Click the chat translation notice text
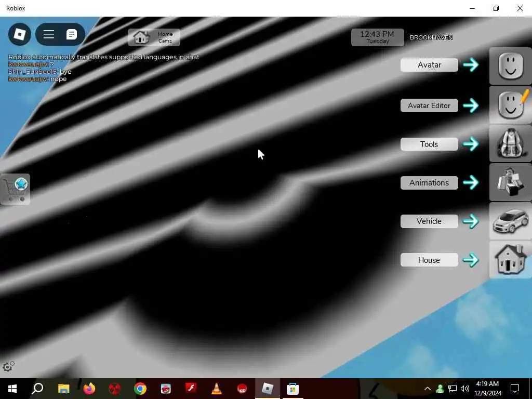This screenshot has width=532, height=399. pos(104,57)
